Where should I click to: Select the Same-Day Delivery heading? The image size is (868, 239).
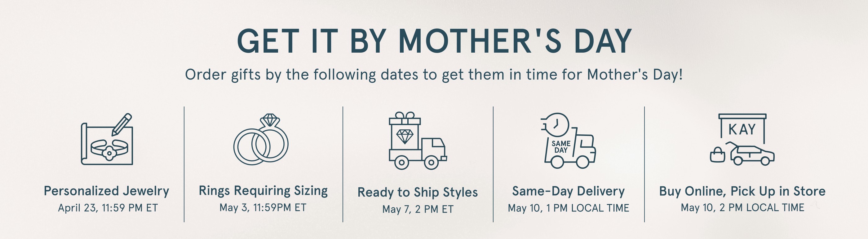coord(569,191)
